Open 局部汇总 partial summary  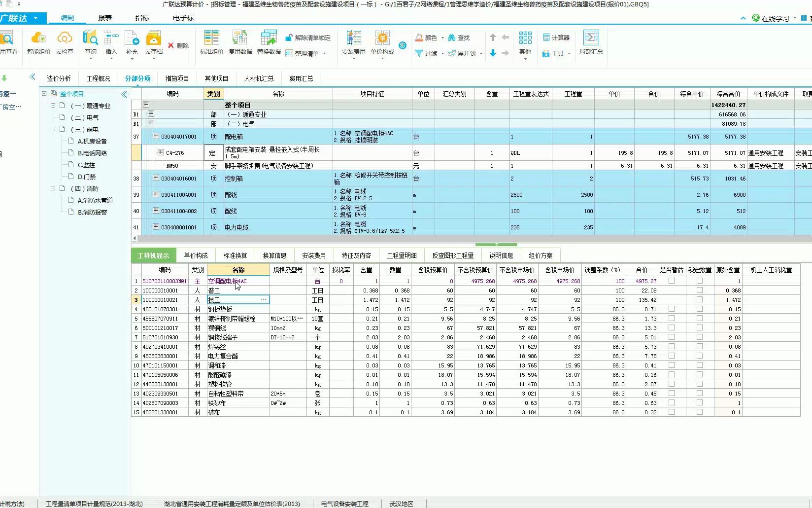[591, 42]
